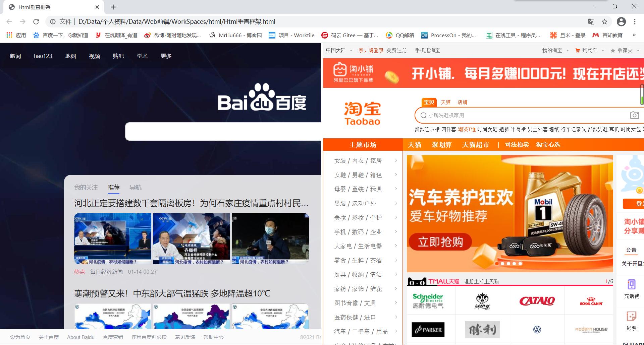This screenshot has height=345, width=644.
Task: Open the 购物车 shopping cart on Taobao
Action: coord(589,50)
